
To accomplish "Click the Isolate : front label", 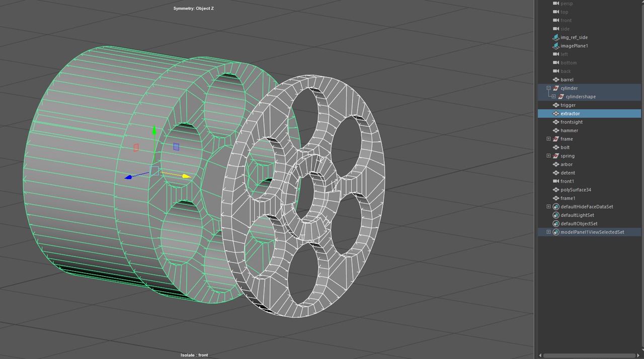I will click(194, 355).
